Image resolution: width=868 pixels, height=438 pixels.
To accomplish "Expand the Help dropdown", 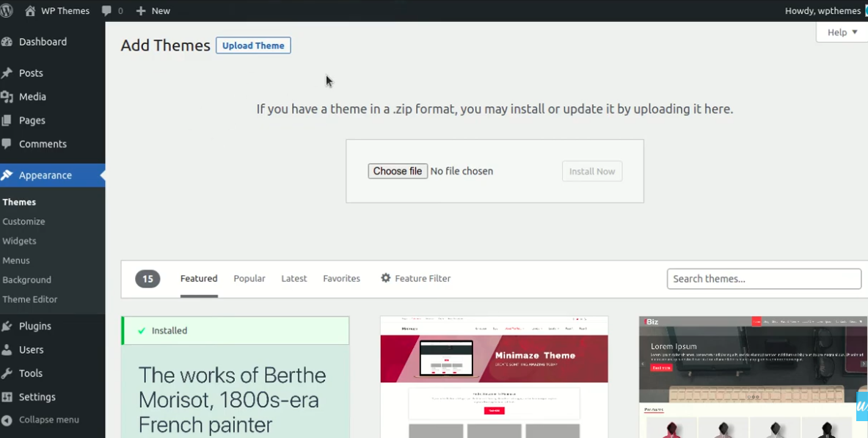I will (x=842, y=32).
